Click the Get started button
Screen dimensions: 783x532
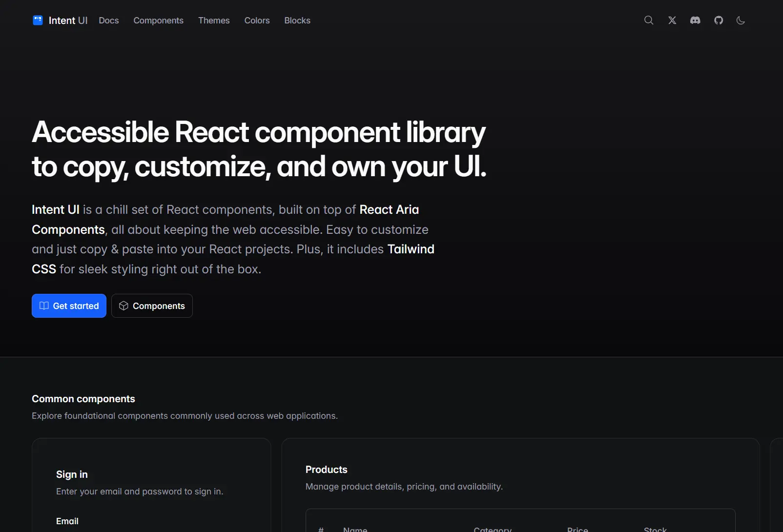point(69,306)
